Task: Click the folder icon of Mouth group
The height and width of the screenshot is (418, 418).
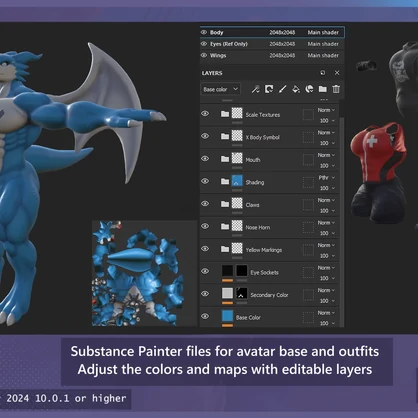Action: (225, 159)
